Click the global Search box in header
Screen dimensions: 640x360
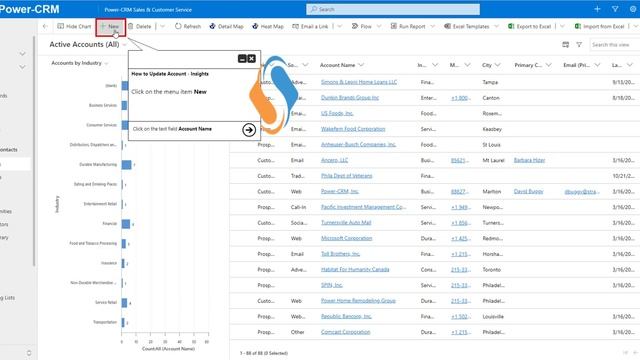393,9
